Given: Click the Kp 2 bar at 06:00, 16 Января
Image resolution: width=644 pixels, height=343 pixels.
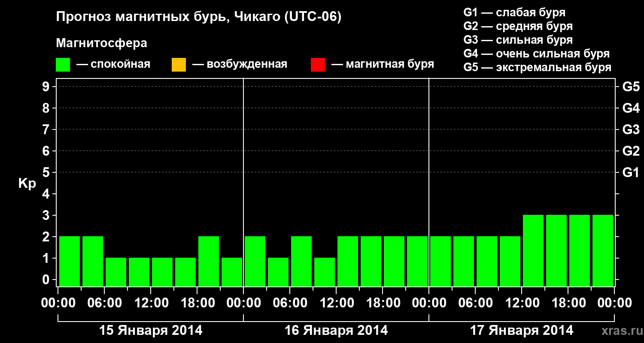Looking at the screenshot, I should coord(301,261).
